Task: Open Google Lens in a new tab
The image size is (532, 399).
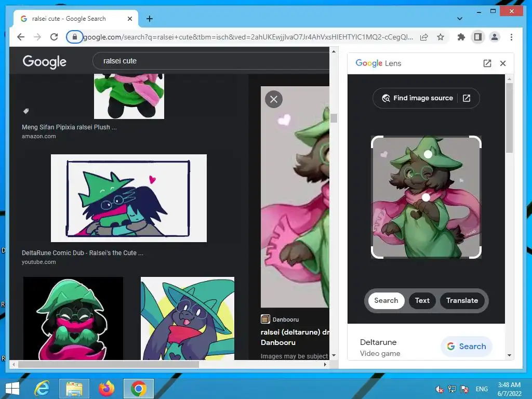Action: click(487, 63)
